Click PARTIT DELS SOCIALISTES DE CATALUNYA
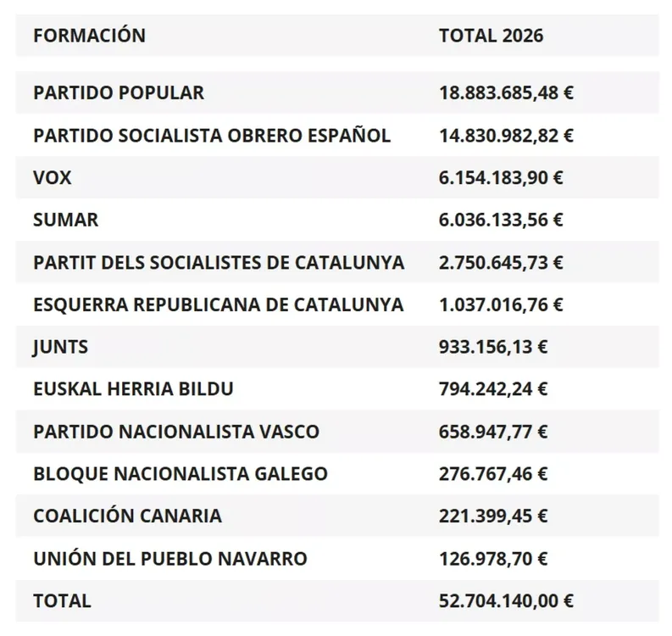The height and width of the screenshot is (636, 672). coord(219,262)
